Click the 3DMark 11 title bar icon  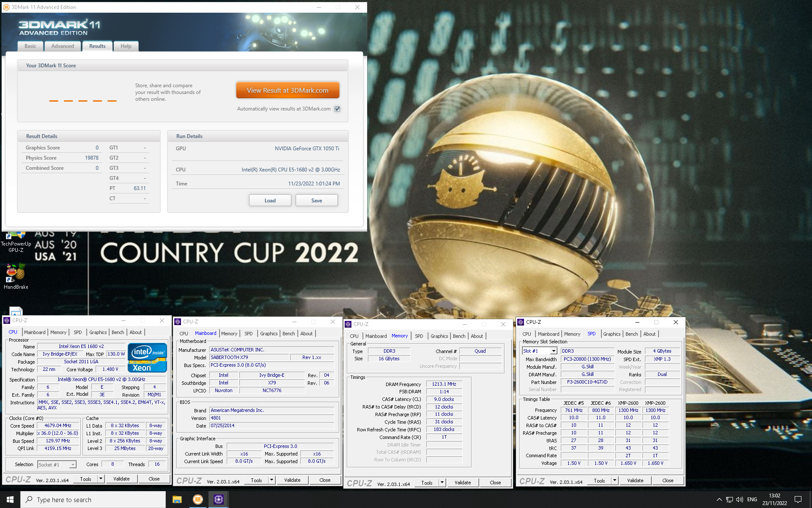(6, 7)
